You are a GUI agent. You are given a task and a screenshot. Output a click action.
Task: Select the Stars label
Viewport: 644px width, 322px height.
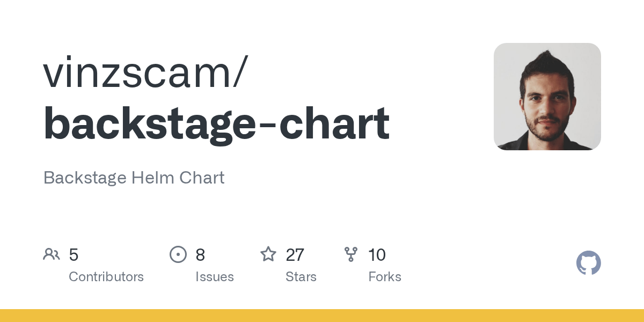click(301, 277)
